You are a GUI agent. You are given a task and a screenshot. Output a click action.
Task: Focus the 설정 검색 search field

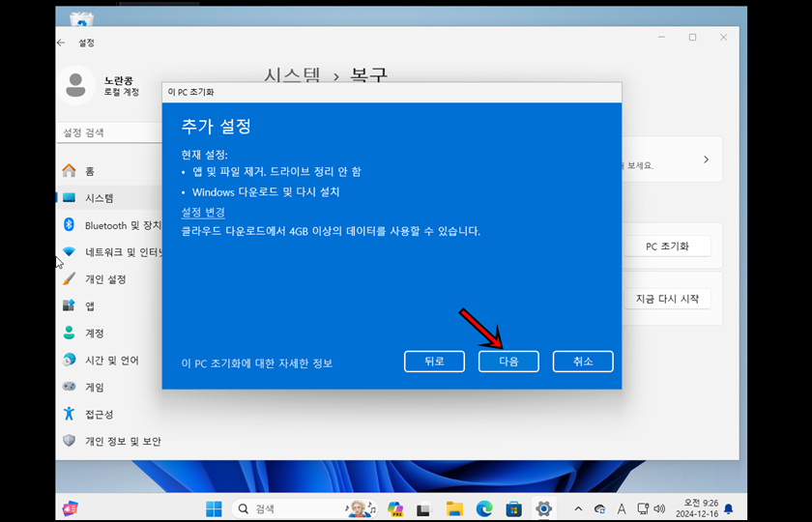pyautogui.click(x=110, y=132)
